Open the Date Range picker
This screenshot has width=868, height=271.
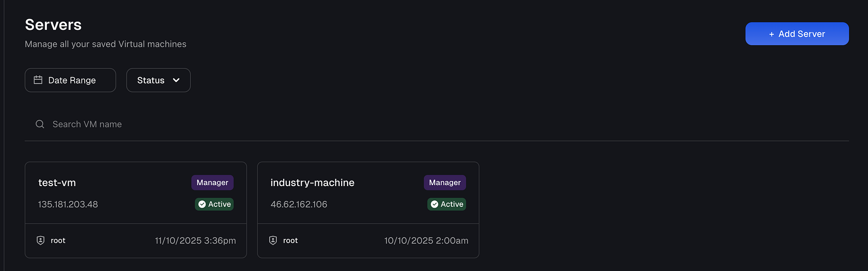pyautogui.click(x=70, y=80)
